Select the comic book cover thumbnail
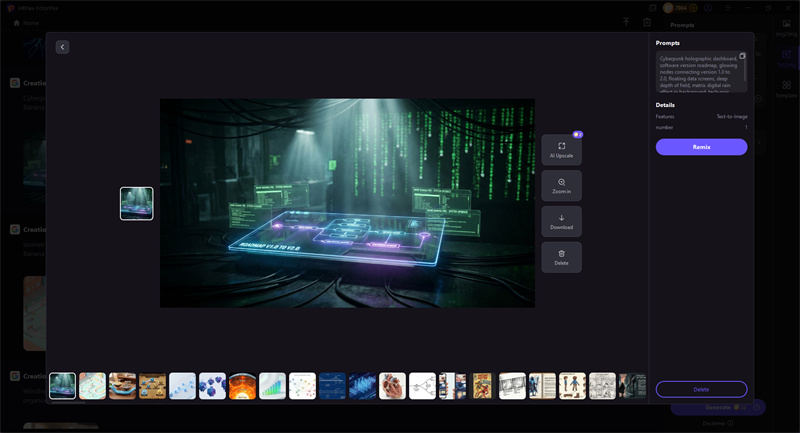800x433 pixels. [x=483, y=386]
